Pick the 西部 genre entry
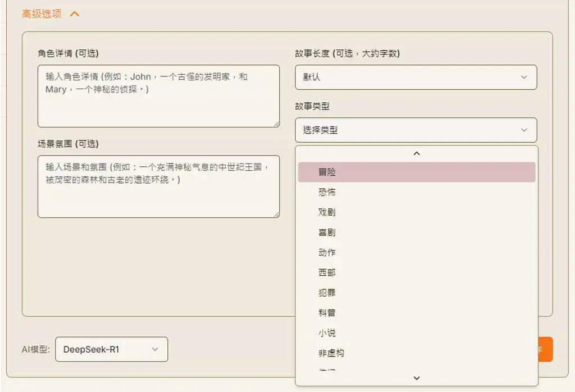Image resolution: width=575 pixels, height=392 pixels. point(417,273)
